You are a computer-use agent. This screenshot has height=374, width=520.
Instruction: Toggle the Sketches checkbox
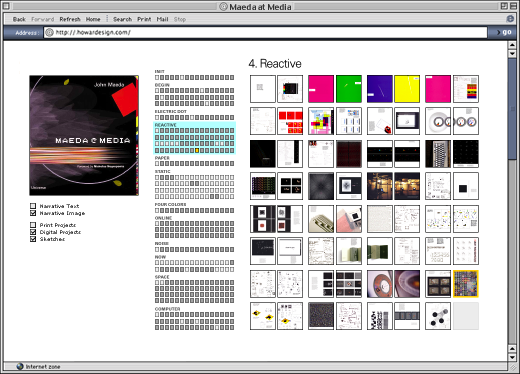[33, 239]
